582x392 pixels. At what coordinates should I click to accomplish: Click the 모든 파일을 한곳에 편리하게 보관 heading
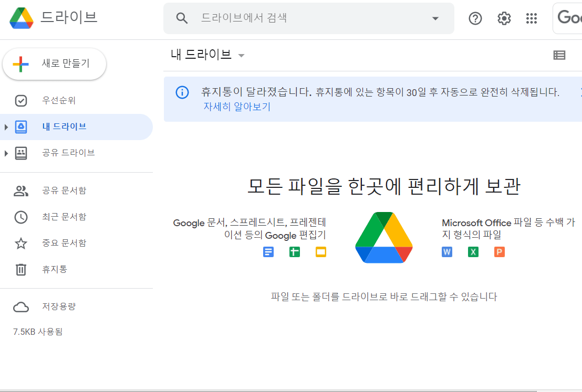[384, 186]
